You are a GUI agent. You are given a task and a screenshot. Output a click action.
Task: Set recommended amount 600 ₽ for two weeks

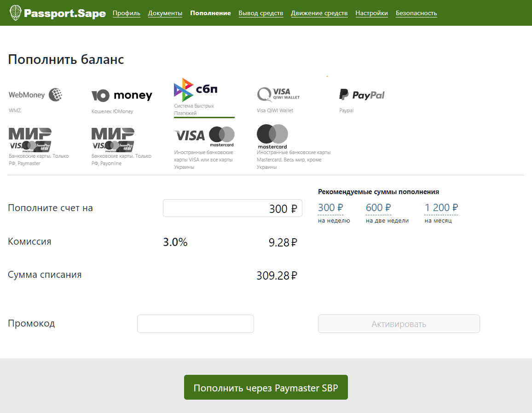378,207
